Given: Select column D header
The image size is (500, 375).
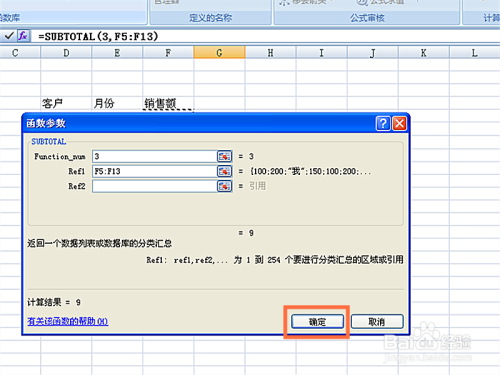Looking at the screenshot, I should 66,53.
